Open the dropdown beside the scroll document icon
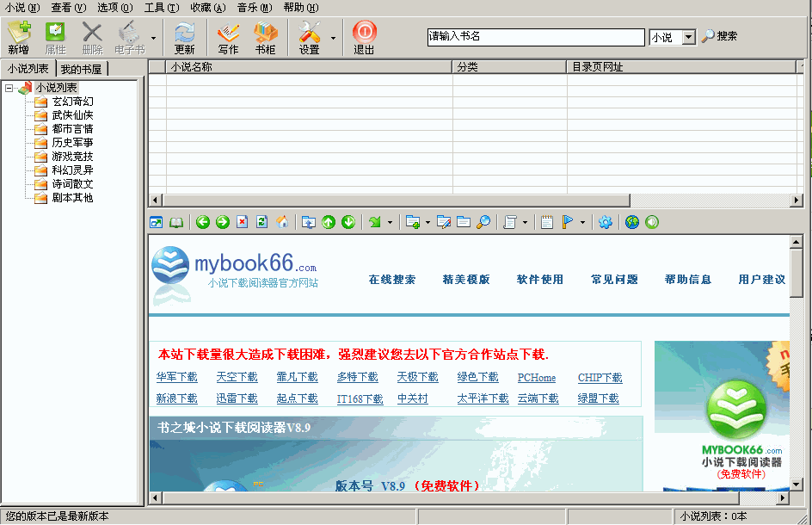812x525 pixels. coord(525,222)
